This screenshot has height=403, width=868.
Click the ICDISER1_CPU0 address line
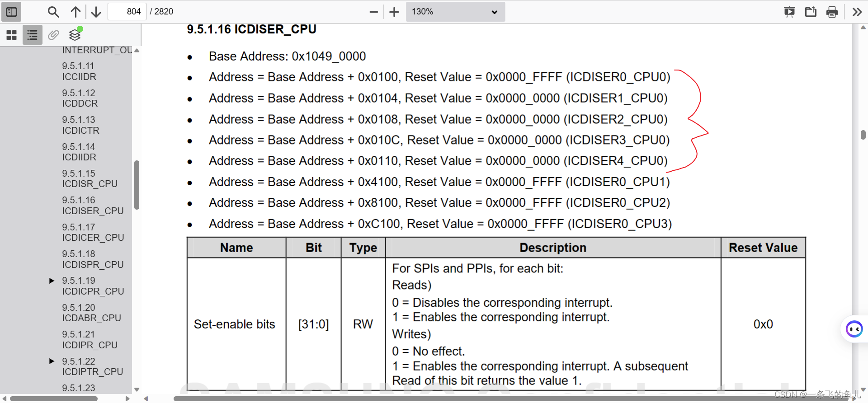tap(438, 98)
